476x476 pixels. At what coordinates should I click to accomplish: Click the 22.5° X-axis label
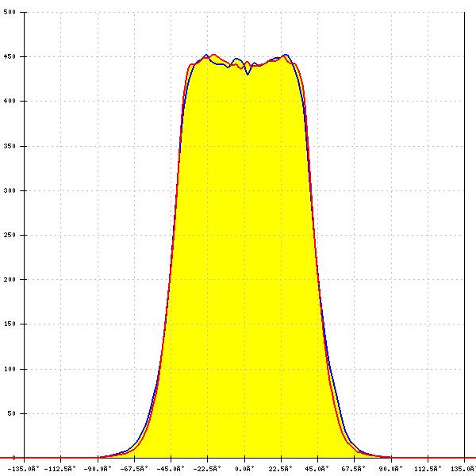(x=282, y=468)
